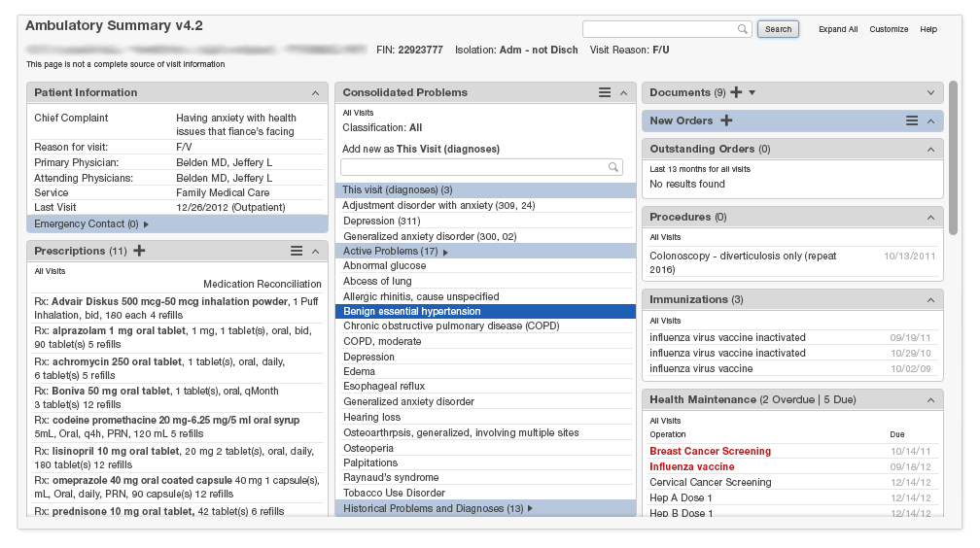Collapse the Patient Information panel
The height and width of the screenshot is (548, 980).
tap(315, 93)
